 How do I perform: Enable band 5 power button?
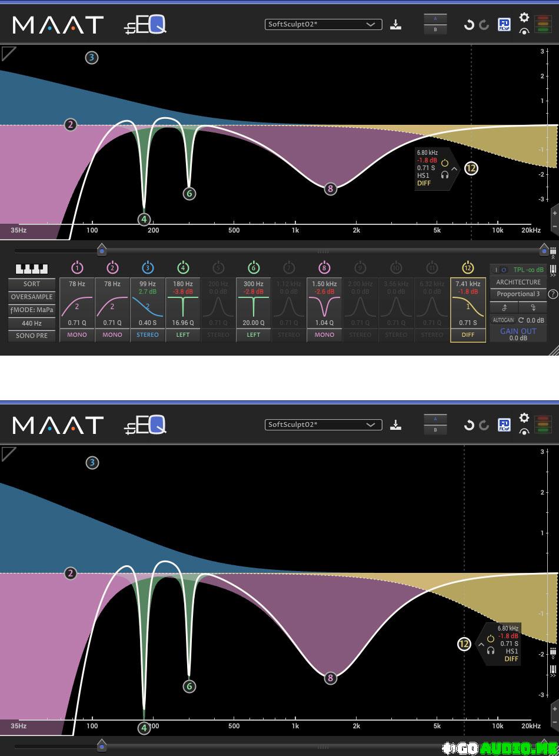tap(218, 268)
